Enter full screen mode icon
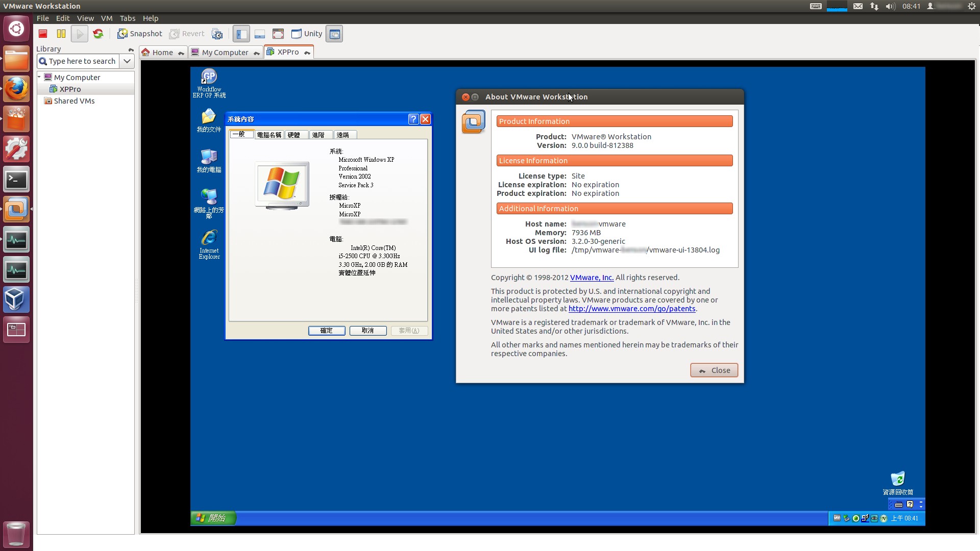The image size is (980, 551). point(278,34)
